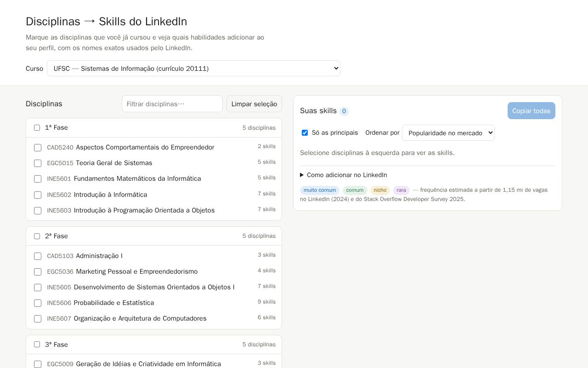Click '9 skills' for Probabilidade e Estatística

pyautogui.click(x=266, y=302)
